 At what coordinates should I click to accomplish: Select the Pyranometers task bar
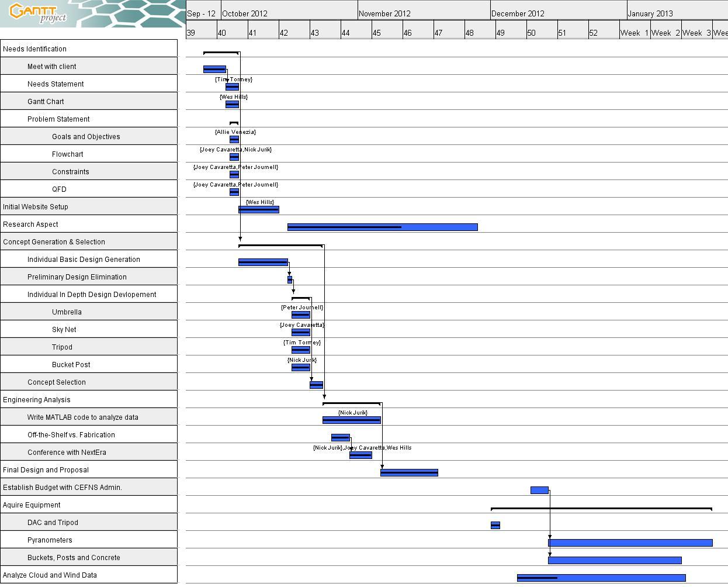(x=630, y=543)
